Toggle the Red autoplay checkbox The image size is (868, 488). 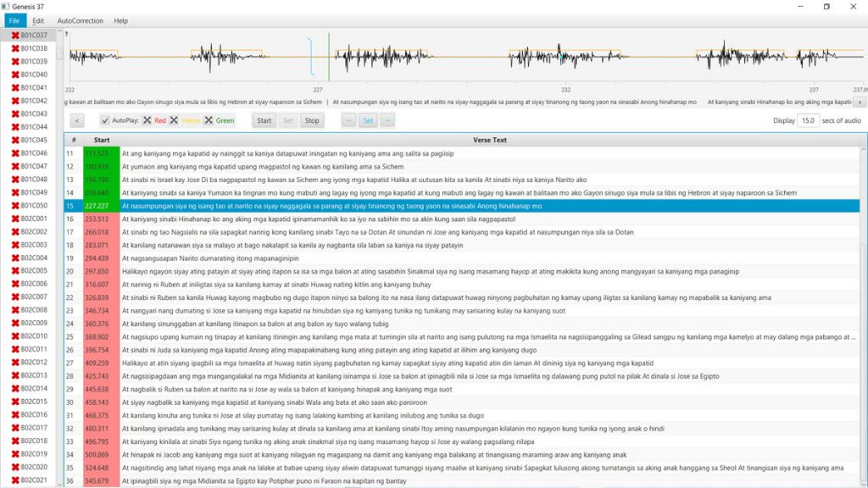tap(147, 120)
